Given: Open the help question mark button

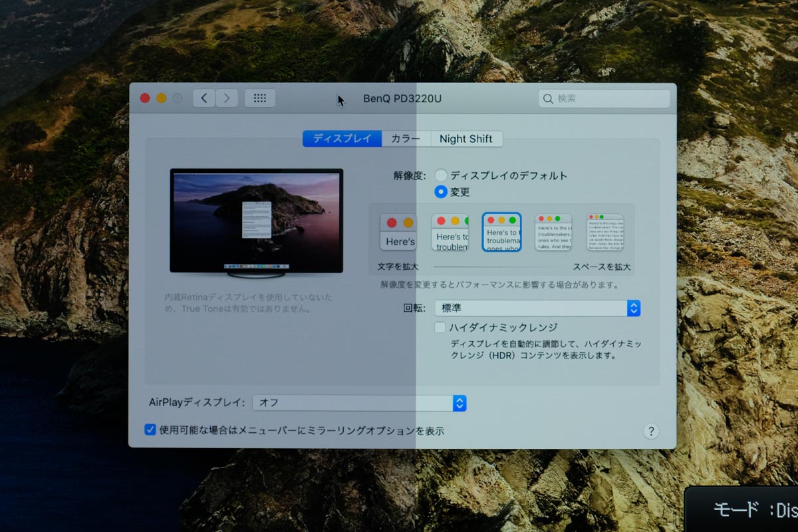Looking at the screenshot, I should (651, 431).
